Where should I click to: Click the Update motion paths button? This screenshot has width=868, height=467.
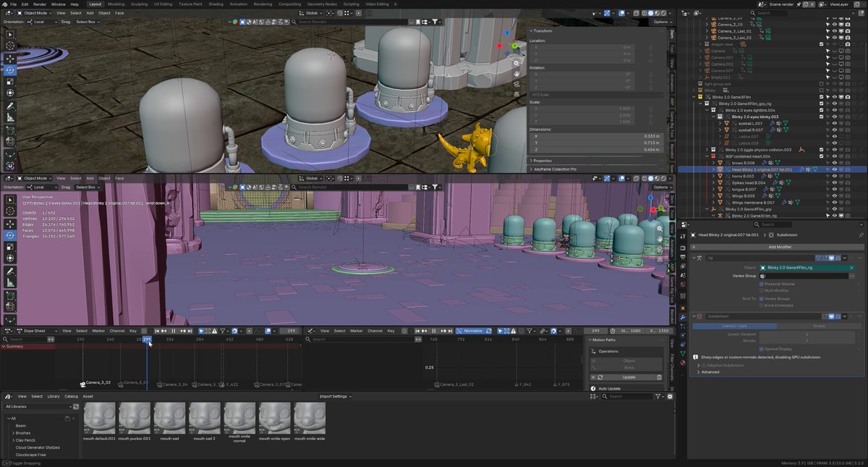pos(629,377)
